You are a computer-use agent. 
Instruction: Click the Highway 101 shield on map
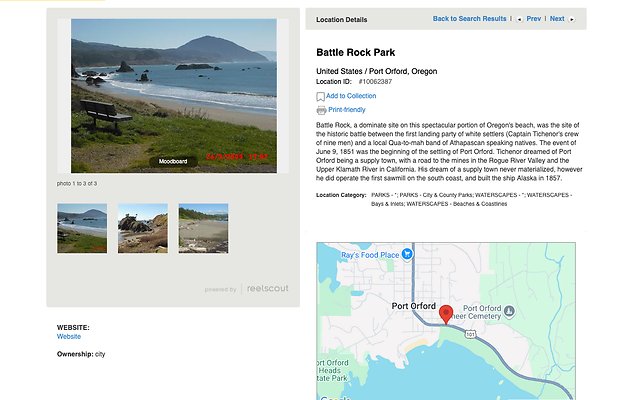pos(469,335)
